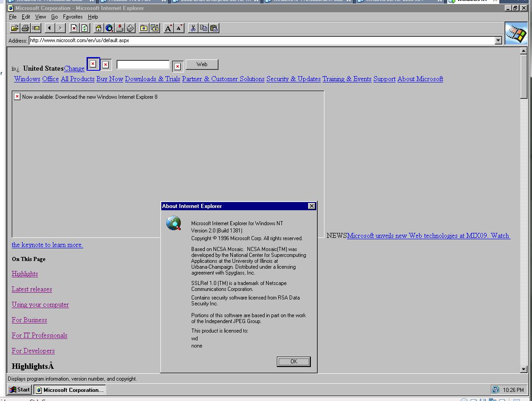Open the View menu
532x401 pixels.
pyautogui.click(x=40, y=17)
